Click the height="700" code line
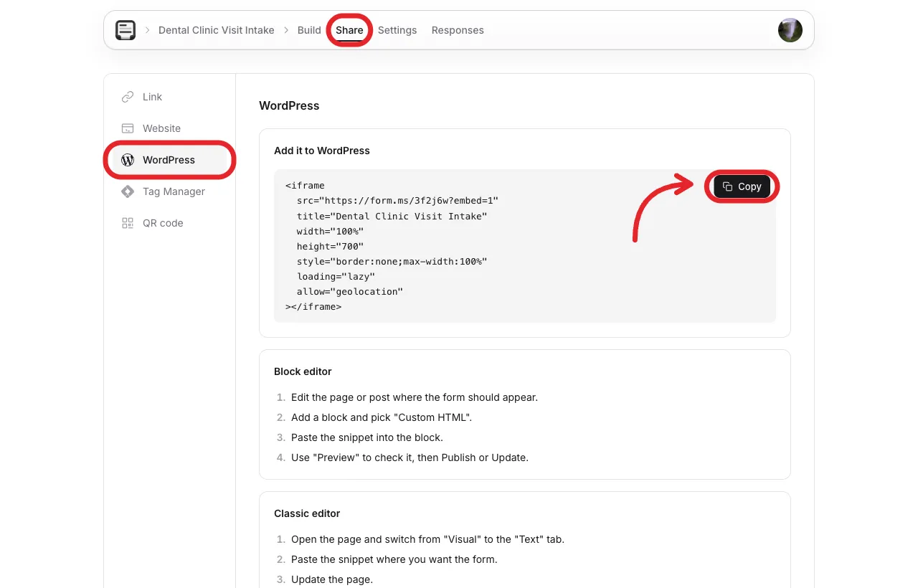Image resolution: width=918 pixels, height=588 pixels. (x=330, y=246)
